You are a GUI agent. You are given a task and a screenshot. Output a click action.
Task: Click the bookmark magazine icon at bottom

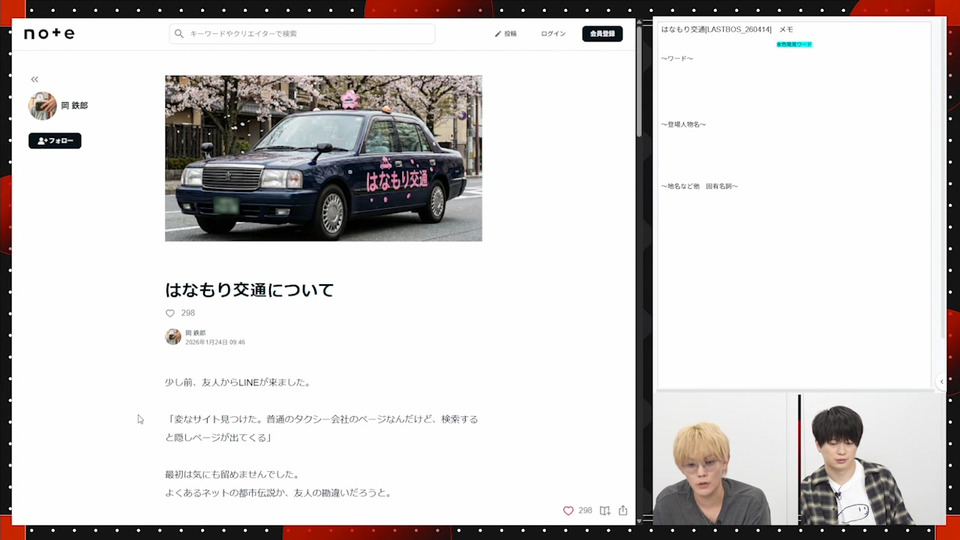pyautogui.click(x=605, y=510)
